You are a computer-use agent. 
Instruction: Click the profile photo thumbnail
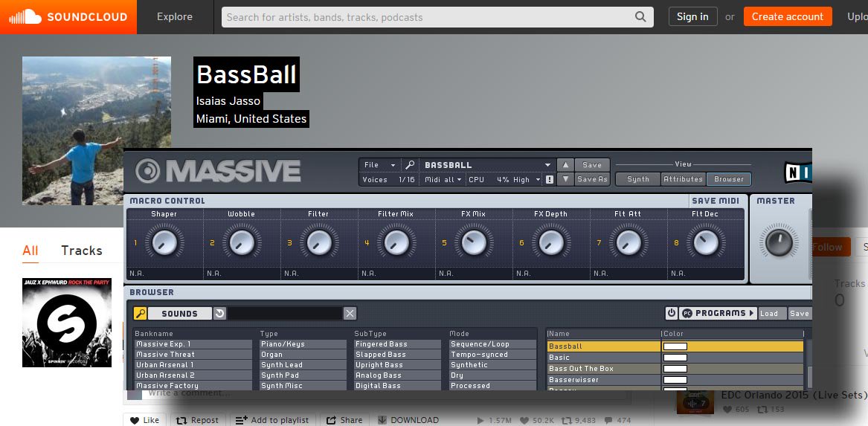(97, 131)
